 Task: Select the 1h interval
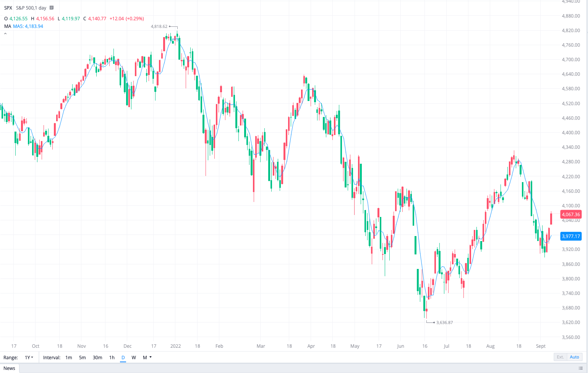(x=112, y=357)
